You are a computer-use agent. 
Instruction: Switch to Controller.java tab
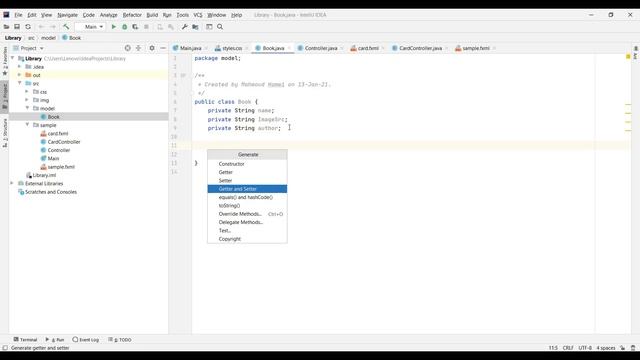[320, 48]
